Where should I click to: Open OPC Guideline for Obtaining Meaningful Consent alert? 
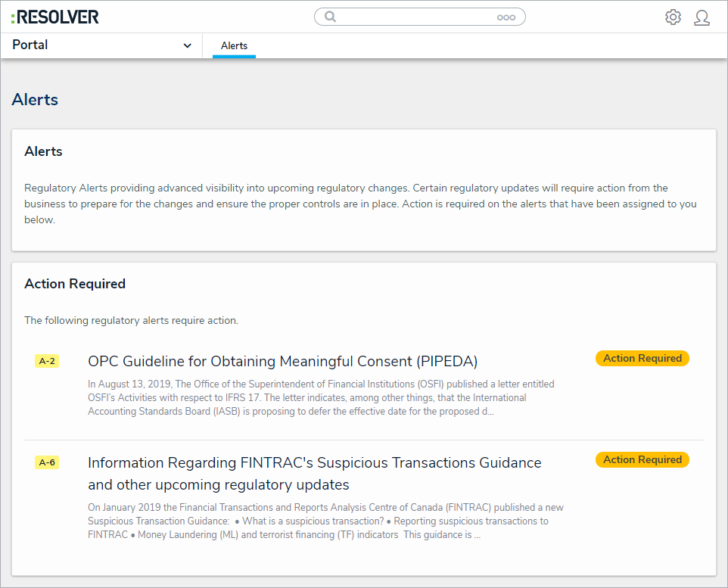click(x=283, y=361)
